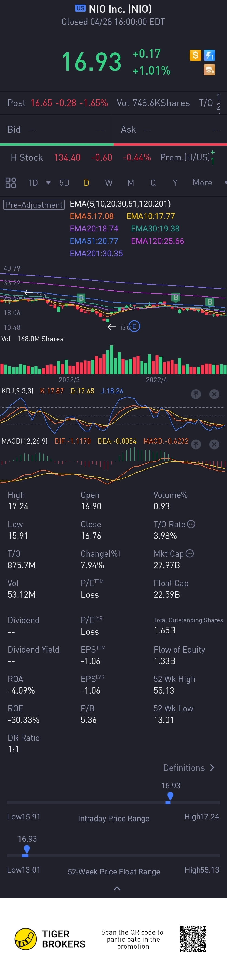Tap the 52 Wk Low 13.01 stat
Screen dimensions: 227x980
[173, 714]
